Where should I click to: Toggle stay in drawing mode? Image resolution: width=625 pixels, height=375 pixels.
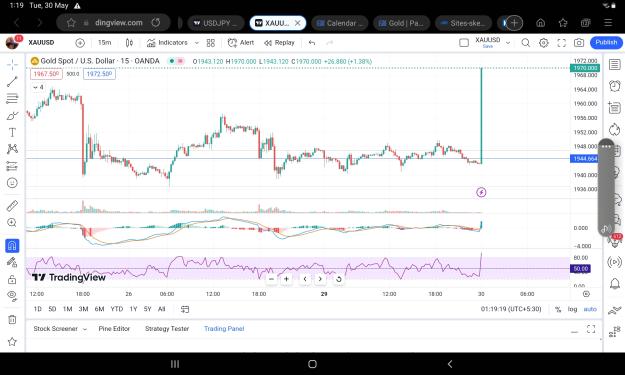[12, 262]
